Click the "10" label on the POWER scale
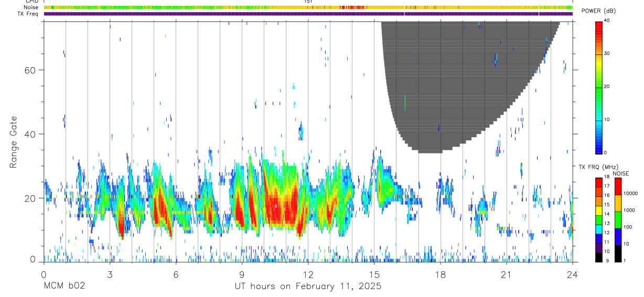 pyautogui.click(x=607, y=119)
